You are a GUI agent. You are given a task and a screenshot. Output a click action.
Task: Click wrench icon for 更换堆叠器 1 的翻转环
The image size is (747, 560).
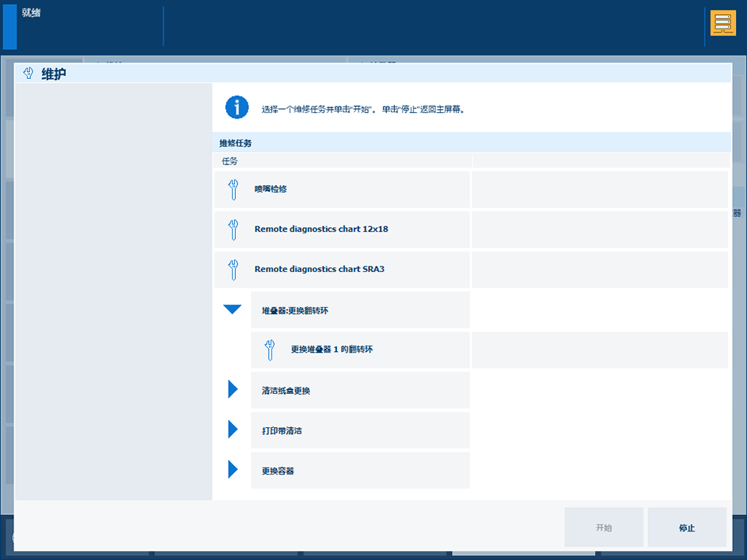click(x=270, y=350)
